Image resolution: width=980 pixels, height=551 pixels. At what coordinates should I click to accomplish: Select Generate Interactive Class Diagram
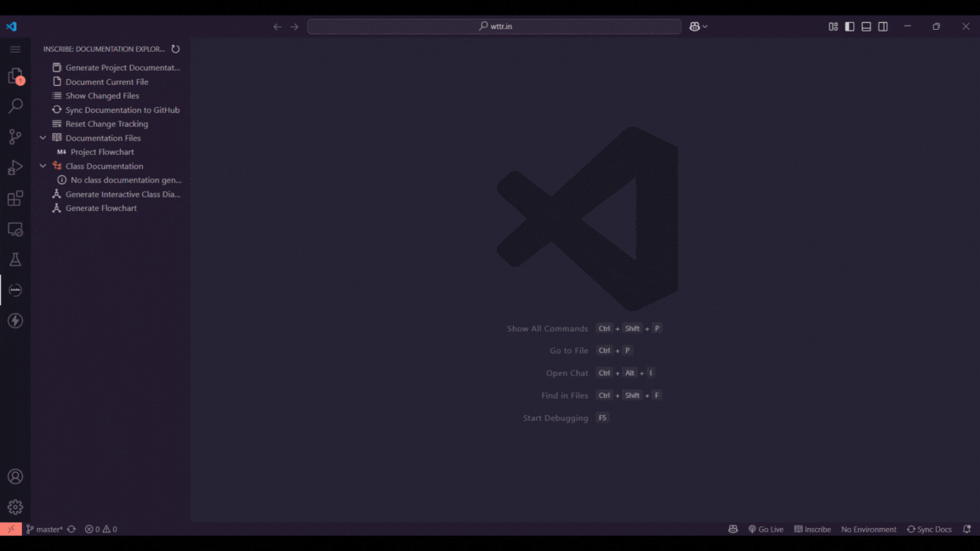coord(111,194)
